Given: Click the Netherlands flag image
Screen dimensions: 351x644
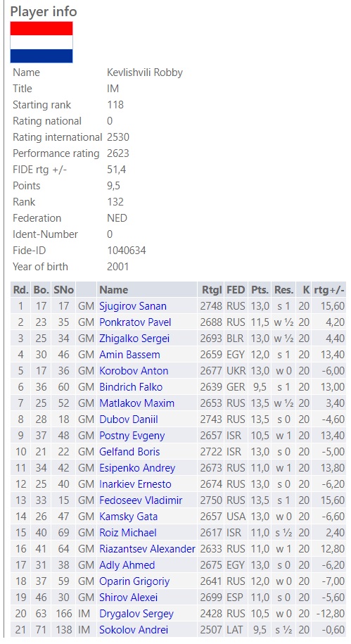Looking at the screenshot, I should [x=42, y=42].
